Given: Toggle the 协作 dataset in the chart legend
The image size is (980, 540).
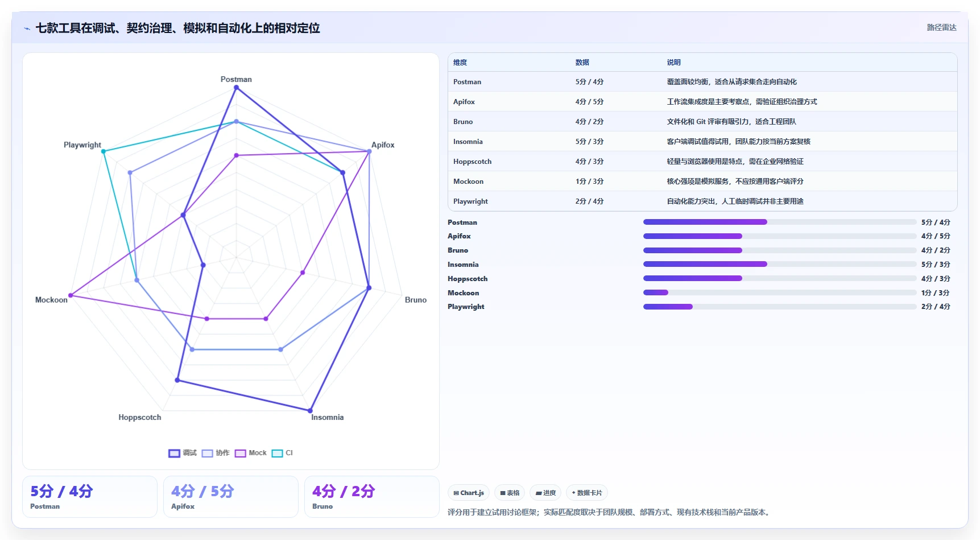Looking at the screenshot, I should [216, 453].
